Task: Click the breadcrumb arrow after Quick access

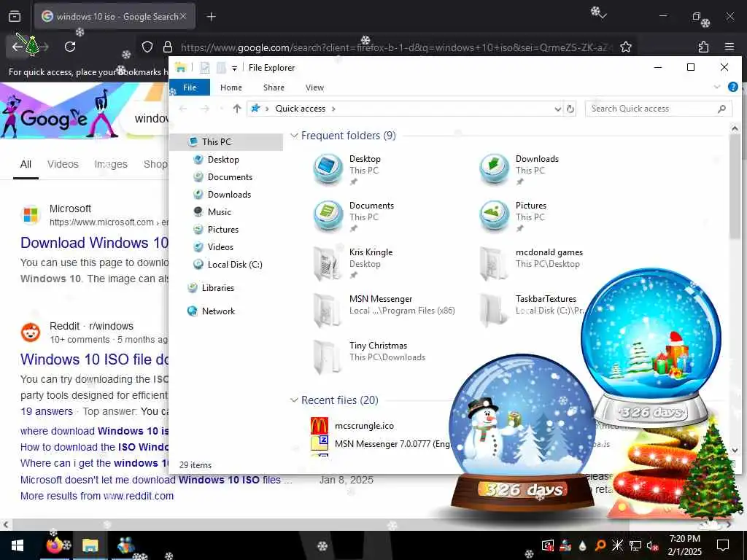Action: (x=333, y=109)
